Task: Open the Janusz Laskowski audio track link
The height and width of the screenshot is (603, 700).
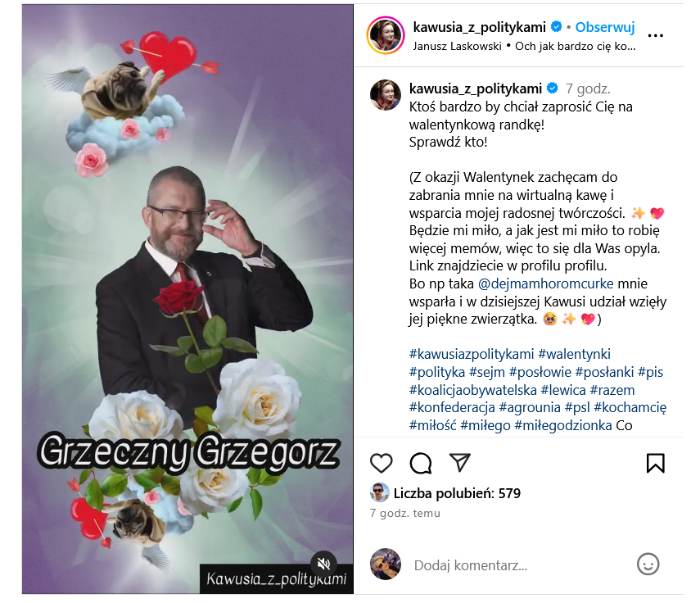Action: click(x=457, y=47)
